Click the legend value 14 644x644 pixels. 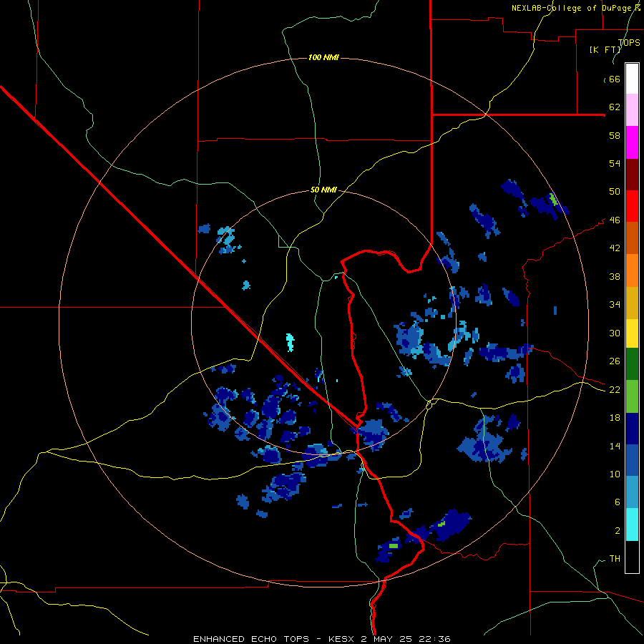[x=615, y=446]
